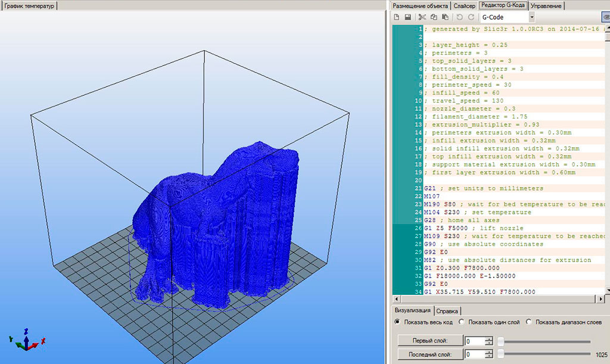Screen dimensions: 610x364
Task: Select 'Показать один слой' radio option
Action: [x=462, y=322]
